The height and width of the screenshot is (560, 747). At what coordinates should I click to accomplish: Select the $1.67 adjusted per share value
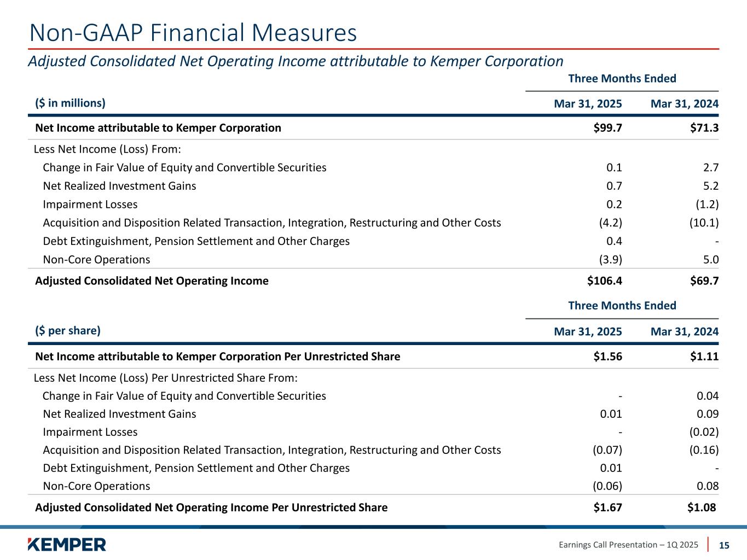tap(607, 507)
